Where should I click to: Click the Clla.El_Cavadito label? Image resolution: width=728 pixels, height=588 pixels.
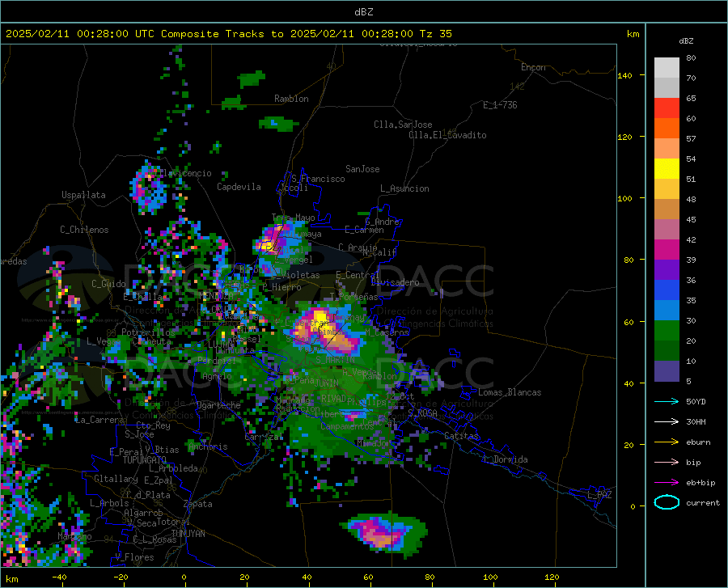click(x=447, y=135)
